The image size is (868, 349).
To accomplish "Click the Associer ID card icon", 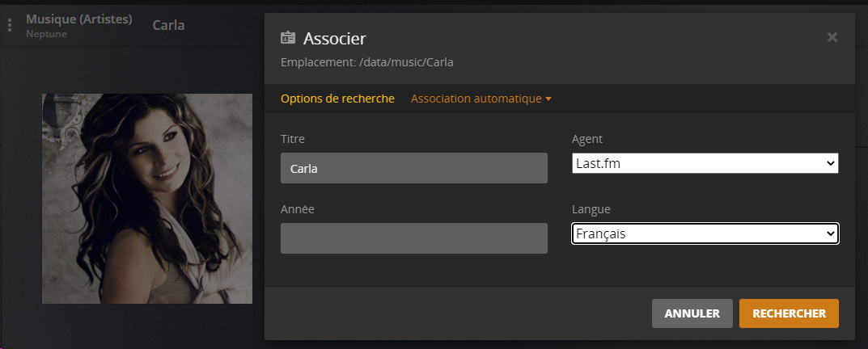I will point(288,38).
